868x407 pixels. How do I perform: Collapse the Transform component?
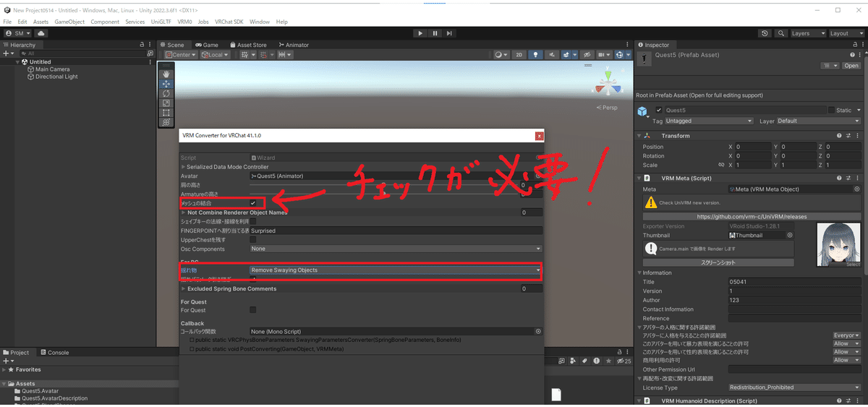click(639, 136)
